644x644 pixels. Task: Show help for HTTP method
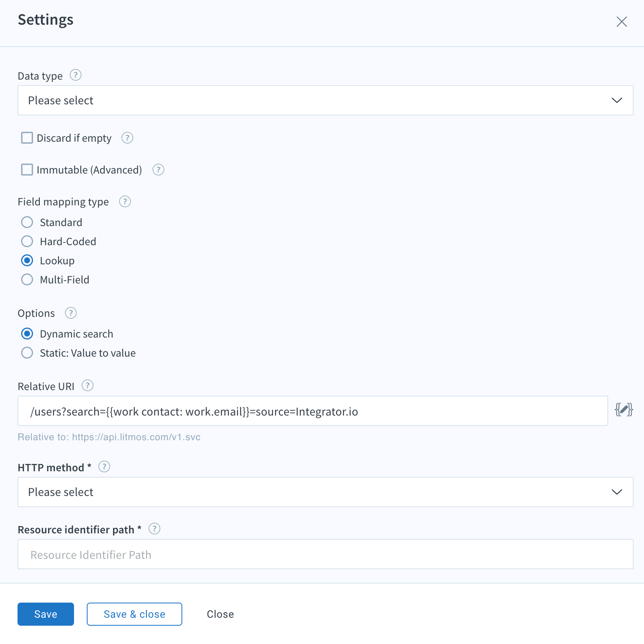tap(104, 466)
